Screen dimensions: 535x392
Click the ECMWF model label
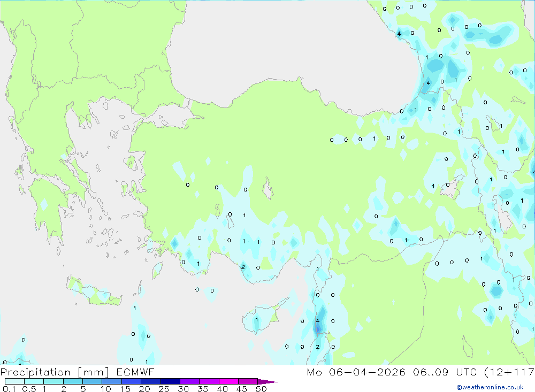pos(135,372)
